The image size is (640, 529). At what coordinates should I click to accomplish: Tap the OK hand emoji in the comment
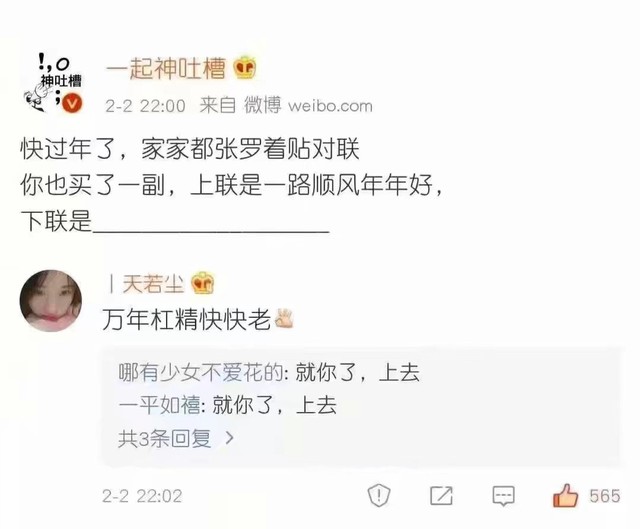pyautogui.click(x=284, y=319)
